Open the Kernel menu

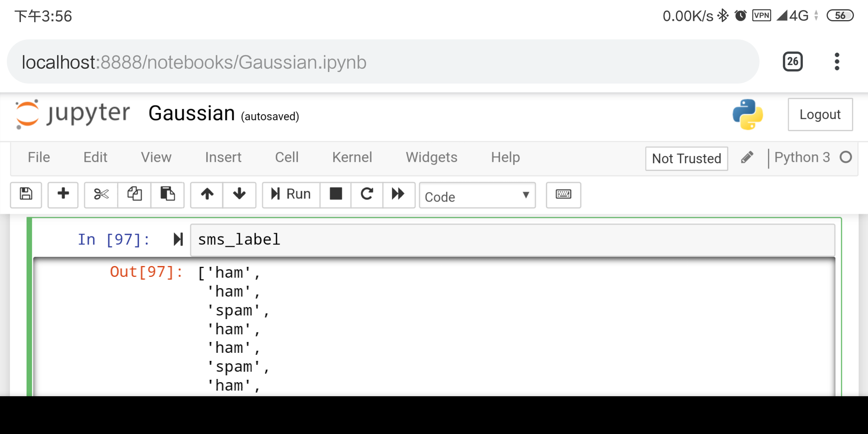(352, 157)
